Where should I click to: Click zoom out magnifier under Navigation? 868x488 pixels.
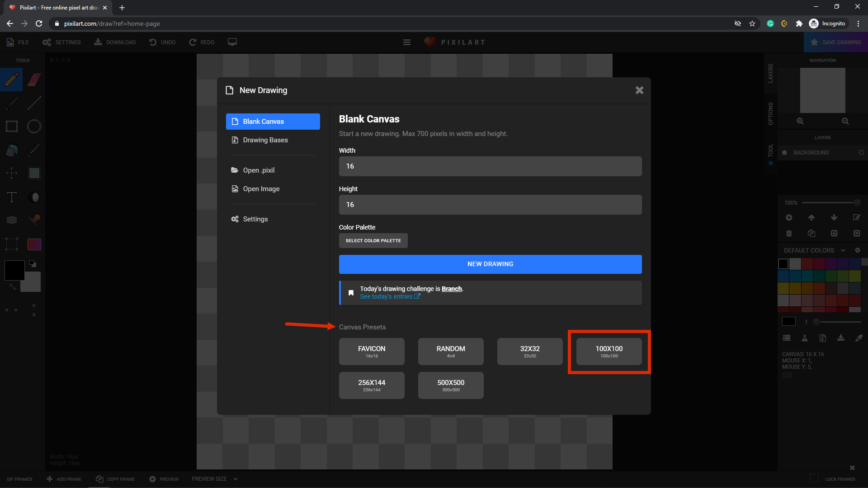845,121
